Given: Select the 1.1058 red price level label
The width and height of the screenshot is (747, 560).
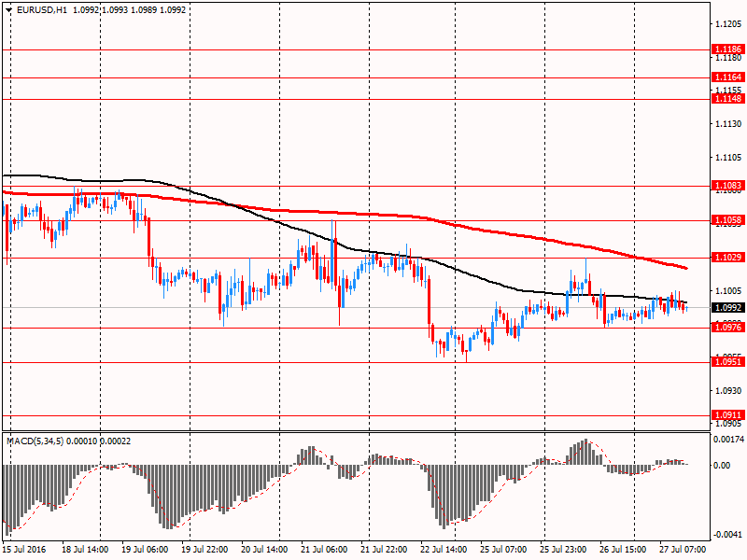Looking at the screenshot, I should coord(728,220).
